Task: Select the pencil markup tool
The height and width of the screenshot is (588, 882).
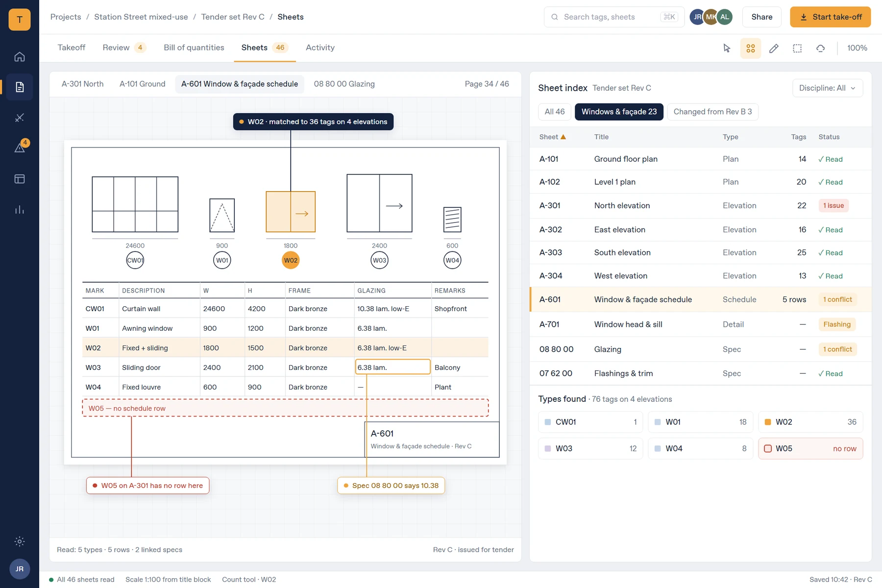Action: 774,48
